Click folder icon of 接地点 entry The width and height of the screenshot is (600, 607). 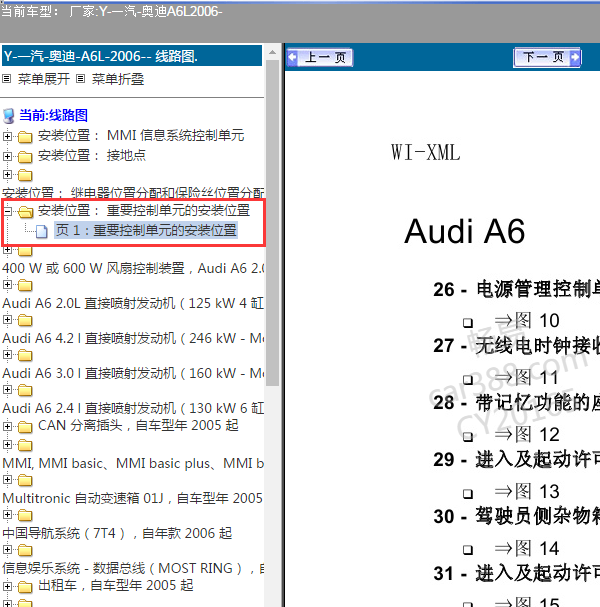tap(25, 157)
